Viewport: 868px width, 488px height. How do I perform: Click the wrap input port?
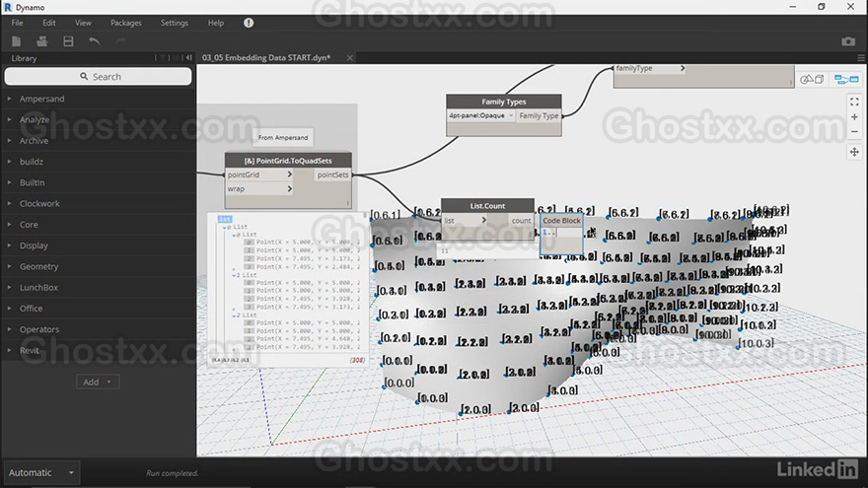click(x=259, y=188)
